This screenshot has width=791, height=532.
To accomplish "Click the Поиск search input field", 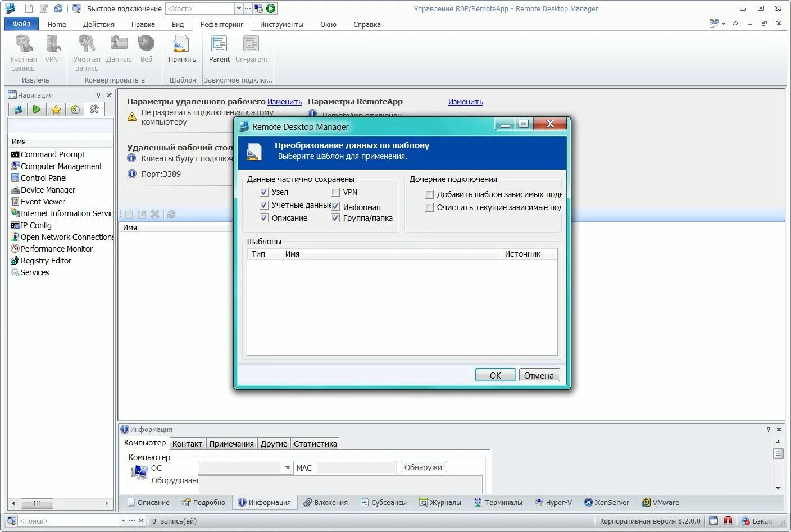I will (69, 521).
